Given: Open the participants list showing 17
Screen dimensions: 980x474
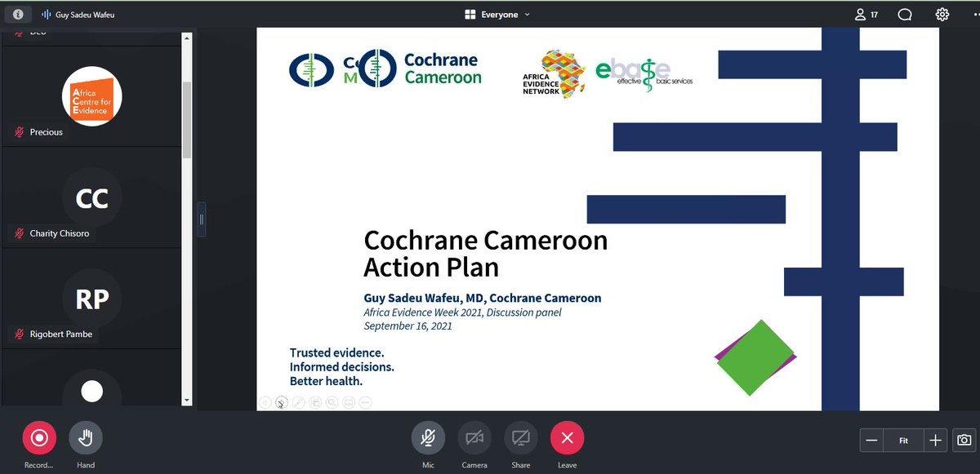Looking at the screenshot, I should pos(866,14).
